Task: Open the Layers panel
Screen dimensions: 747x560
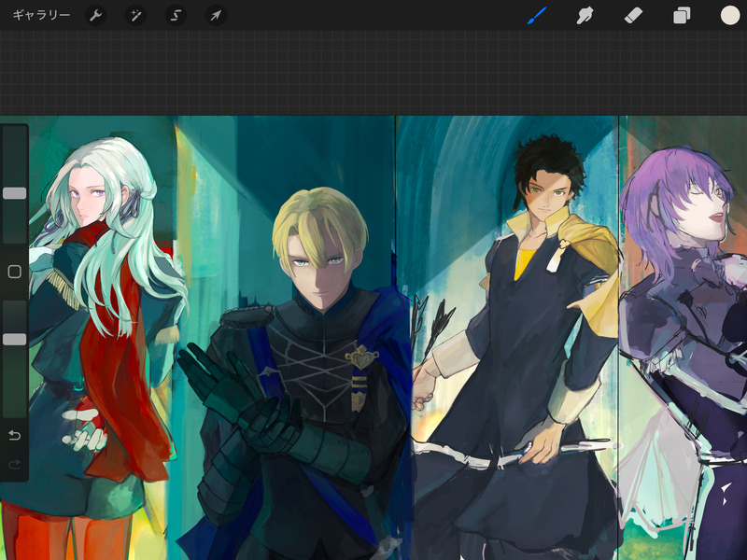Action: (x=682, y=15)
